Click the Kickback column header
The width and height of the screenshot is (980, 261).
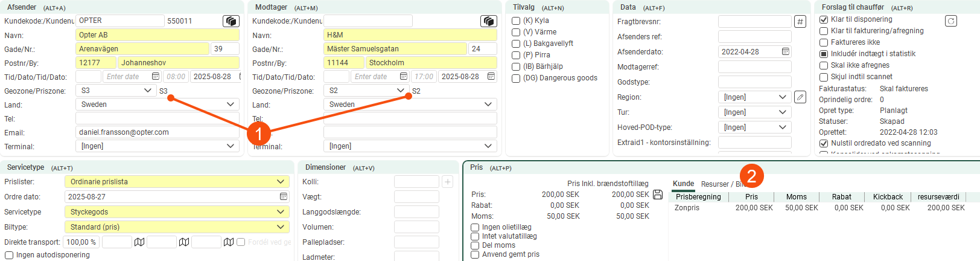click(x=887, y=197)
